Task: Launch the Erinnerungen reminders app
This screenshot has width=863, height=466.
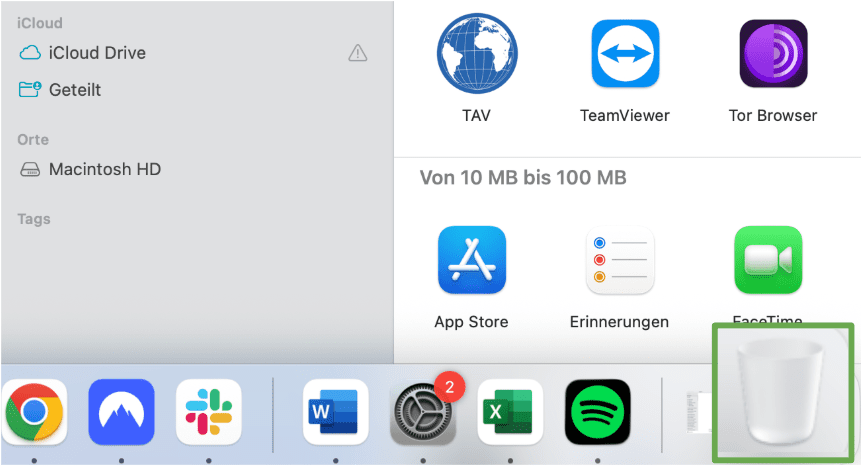Action: click(x=620, y=260)
